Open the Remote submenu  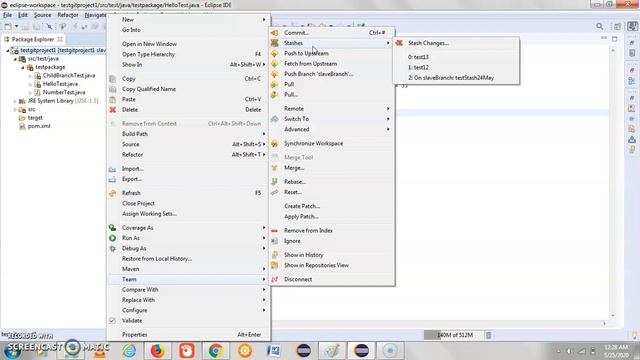pyautogui.click(x=332, y=109)
